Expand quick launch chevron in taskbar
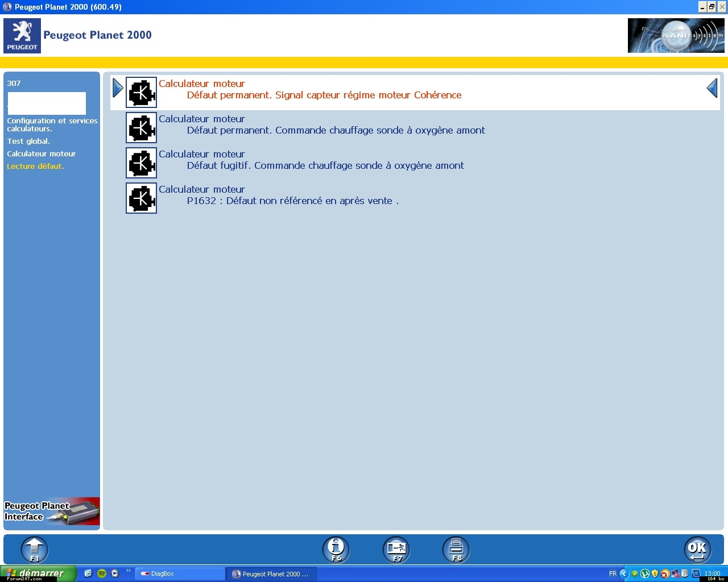Screen dimensions: 728x582 coord(129,571)
